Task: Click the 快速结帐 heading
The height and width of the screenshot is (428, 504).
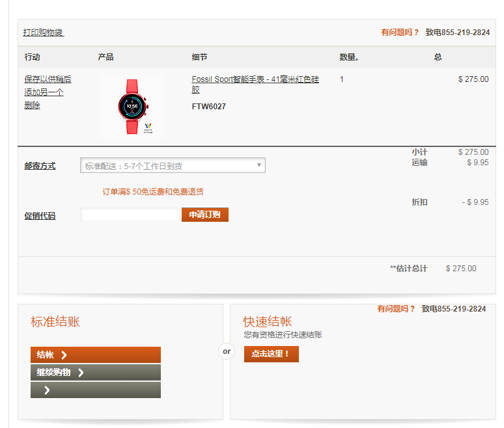Action: [x=268, y=322]
